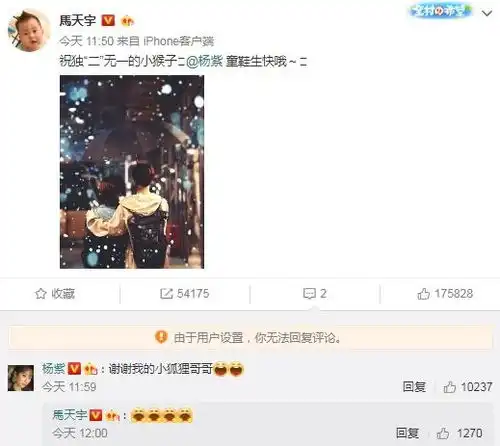Click the blue promotional badge at top right
The width and height of the screenshot is (500, 446).
pyautogui.click(x=441, y=11)
